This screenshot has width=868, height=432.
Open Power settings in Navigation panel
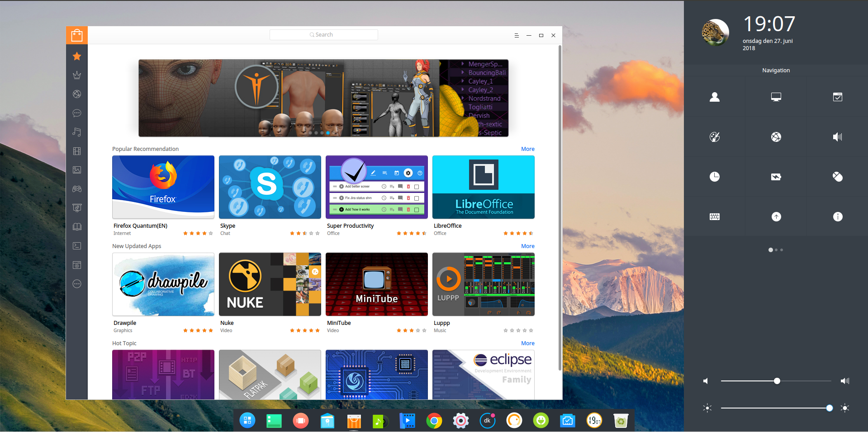click(x=776, y=177)
